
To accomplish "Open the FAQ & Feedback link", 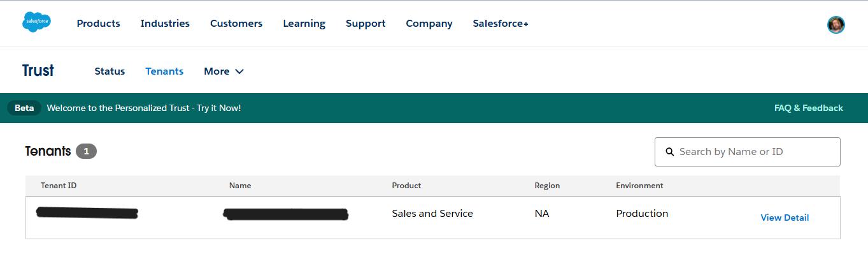I will [808, 108].
